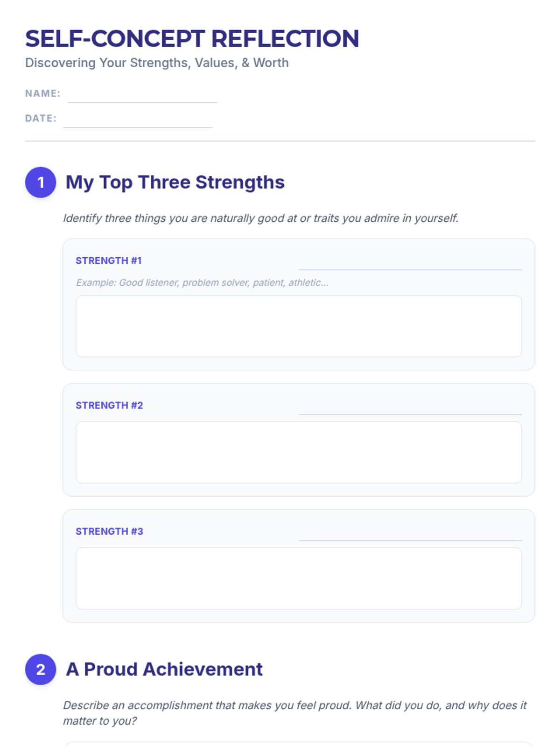Viewport: 560px width, 747px height.
Task: Click the Identify three things instruction text
Action: (x=260, y=218)
